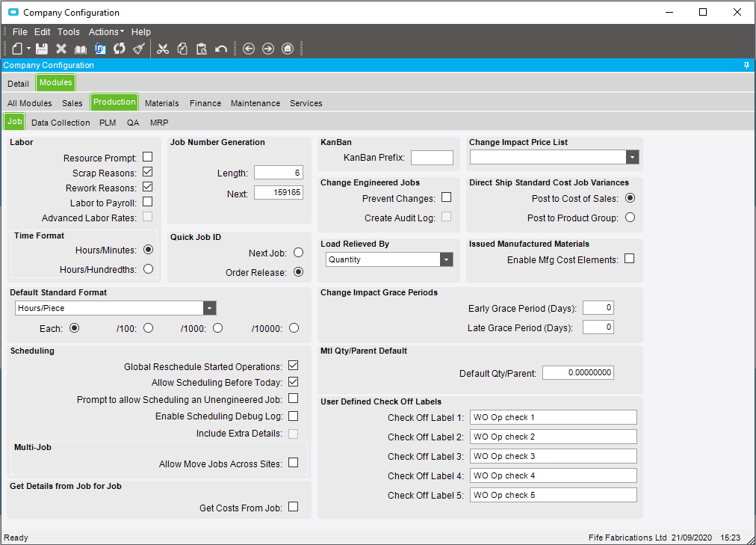Select the /1000 standard format radio
The width and height of the screenshot is (756, 545).
[x=218, y=328]
